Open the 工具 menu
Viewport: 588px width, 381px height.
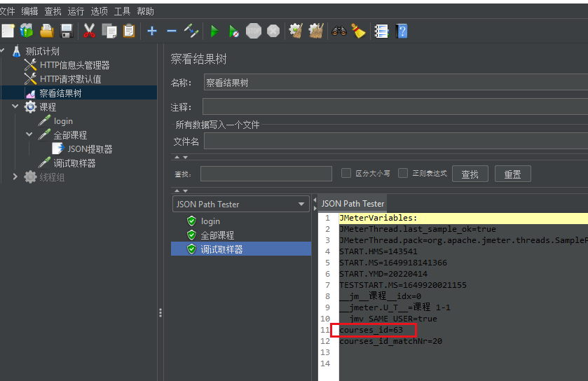[122, 12]
